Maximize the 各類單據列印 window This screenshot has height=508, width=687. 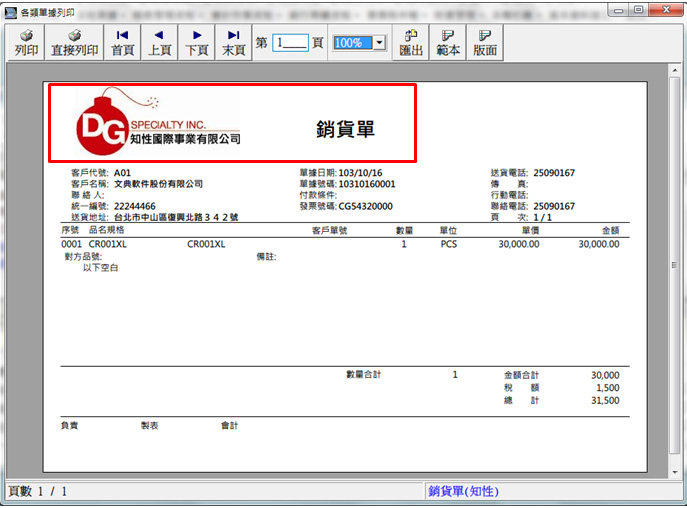coord(638,10)
